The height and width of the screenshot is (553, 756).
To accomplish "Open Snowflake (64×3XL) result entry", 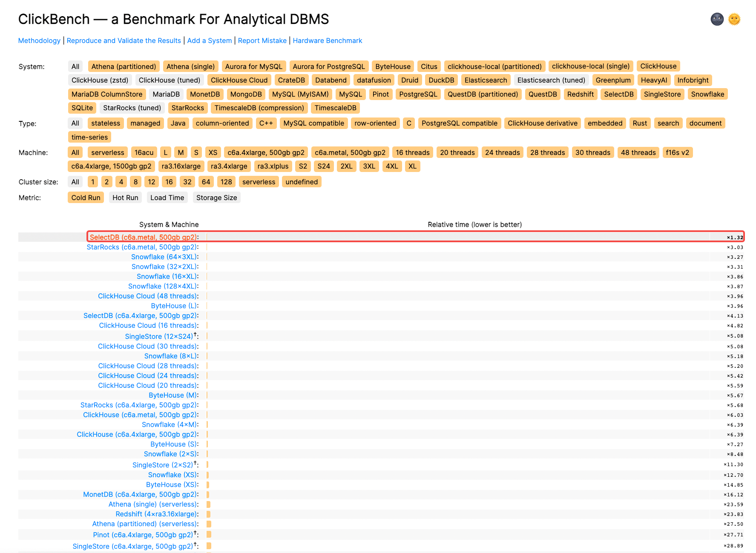I will [x=164, y=257].
